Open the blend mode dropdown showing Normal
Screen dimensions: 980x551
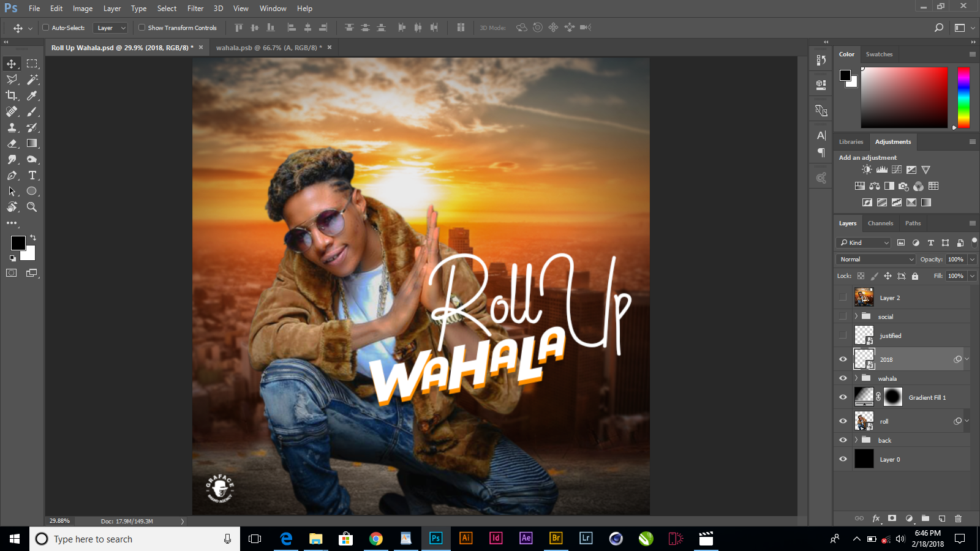point(875,259)
